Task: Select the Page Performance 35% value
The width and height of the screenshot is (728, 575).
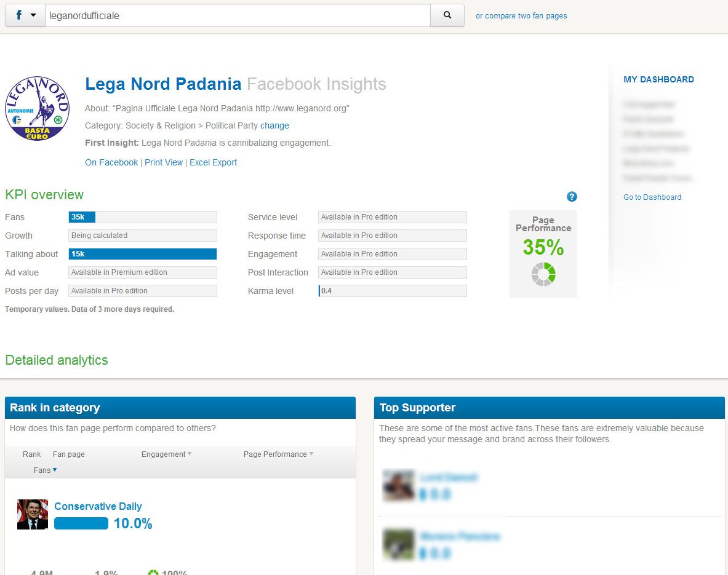Action: coord(543,247)
